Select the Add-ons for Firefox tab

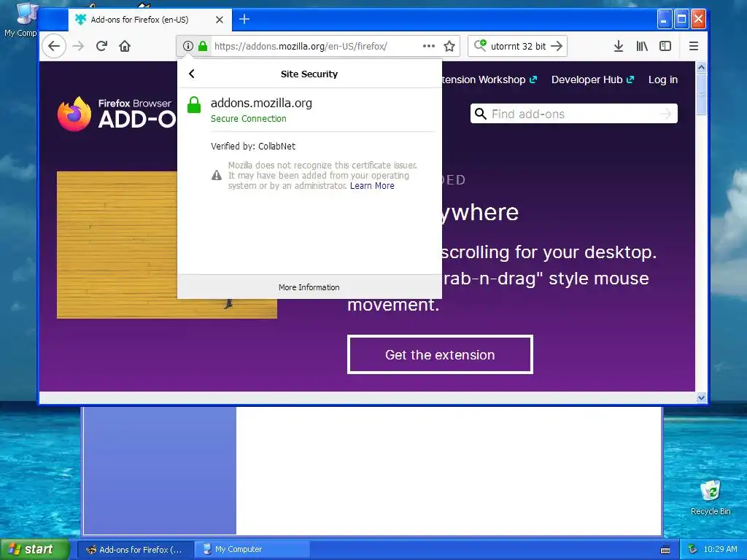coord(150,20)
